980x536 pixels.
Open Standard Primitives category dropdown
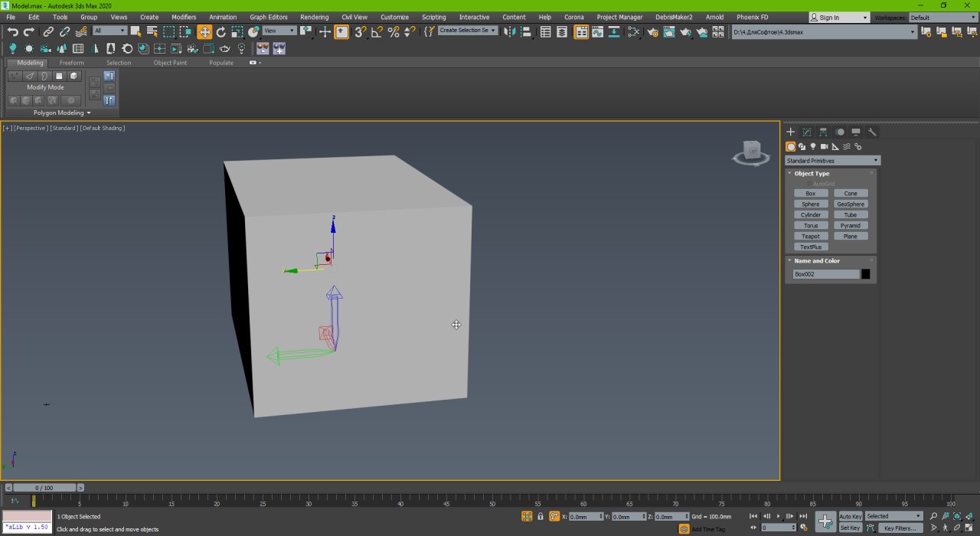(x=832, y=161)
